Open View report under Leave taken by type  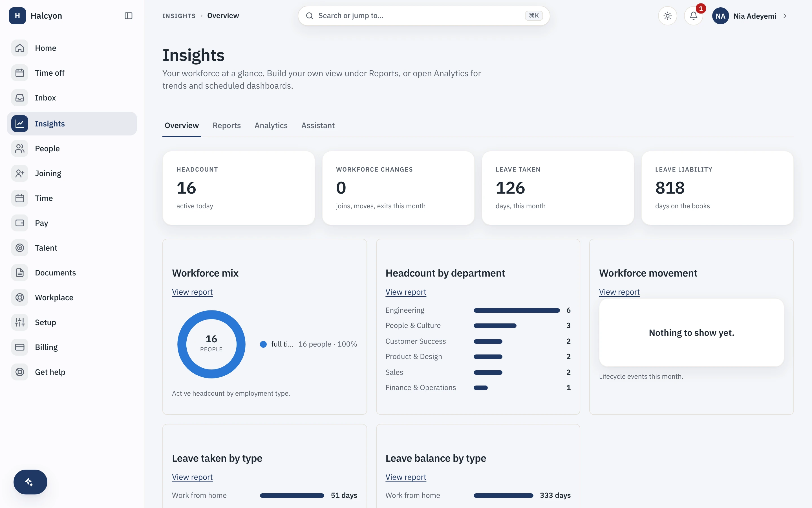(x=192, y=477)
